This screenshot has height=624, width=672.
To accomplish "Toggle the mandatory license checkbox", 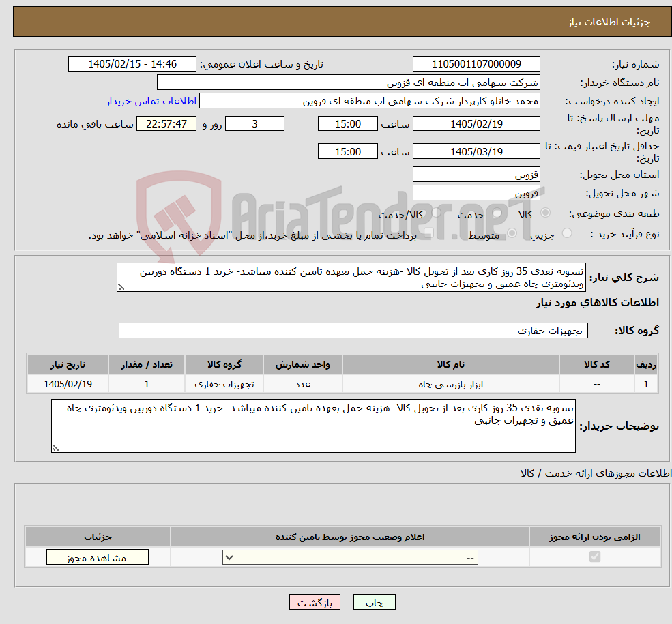I will pos(594,556).
